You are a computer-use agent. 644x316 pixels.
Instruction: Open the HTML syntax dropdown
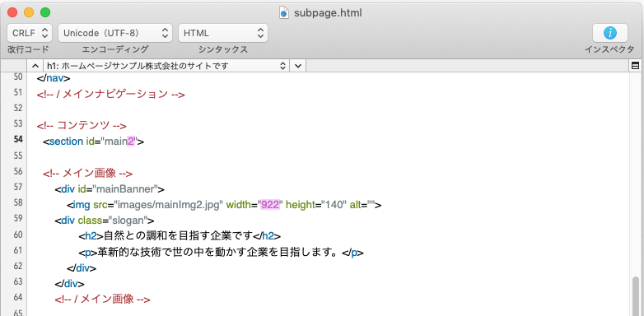[223, 33]
